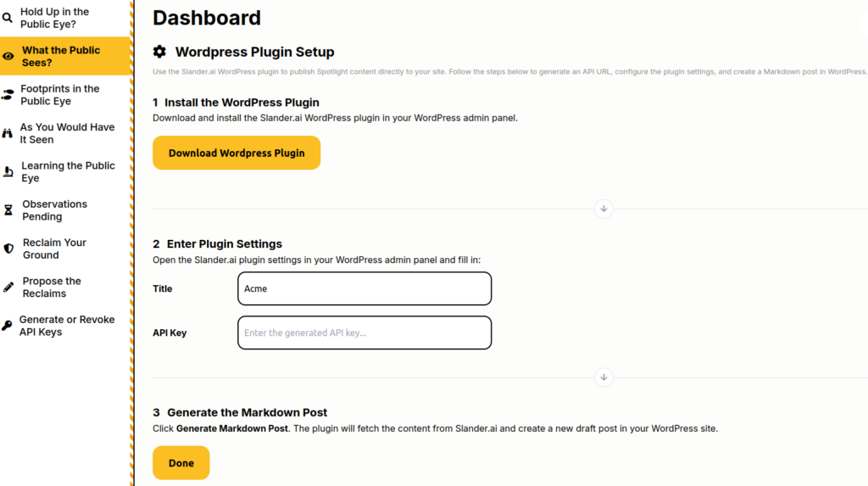868x486 pixels.
Task: Click the eye icon in sidebar
Action: [8, 57]
